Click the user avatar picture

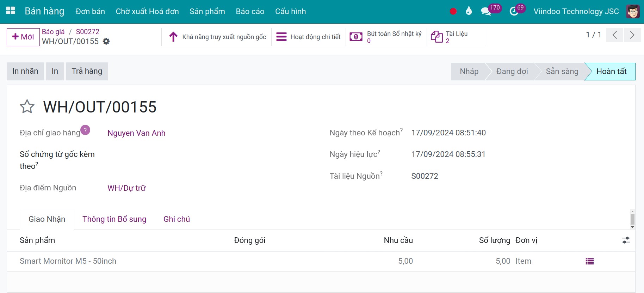click(x=633, y=11)
